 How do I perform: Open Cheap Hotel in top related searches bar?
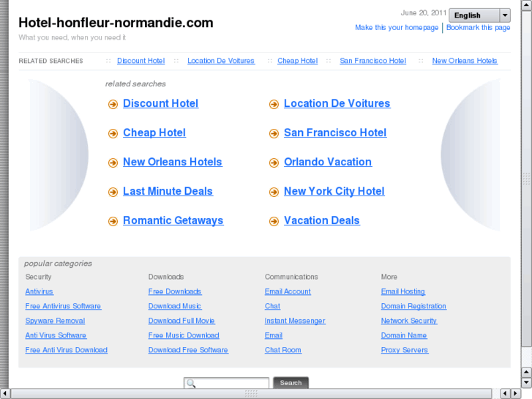tap(298, 61)
